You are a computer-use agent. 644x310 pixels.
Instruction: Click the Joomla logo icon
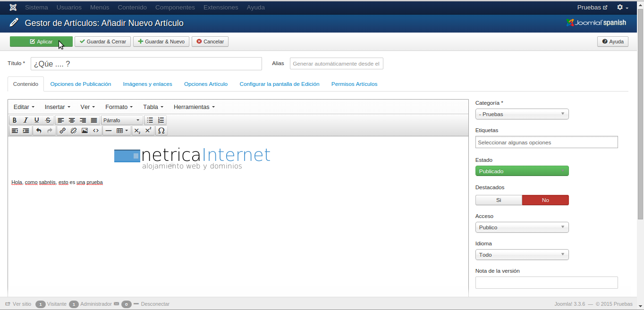click(13, 8)
